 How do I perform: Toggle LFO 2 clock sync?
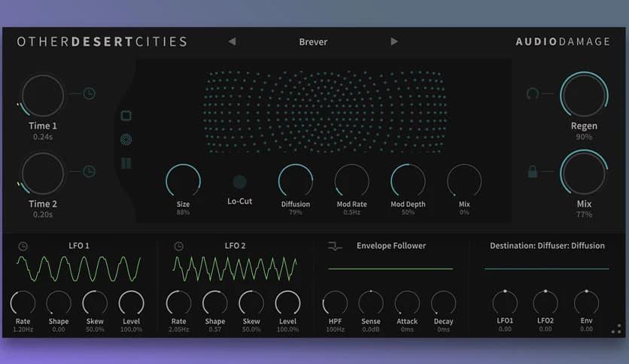tap(178, 246)
